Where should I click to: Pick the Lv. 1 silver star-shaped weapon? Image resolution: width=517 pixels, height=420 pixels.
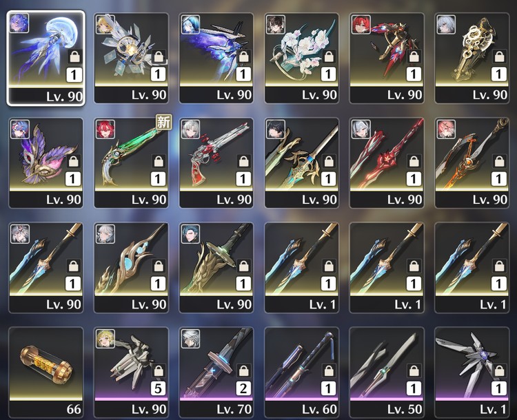pos(472,372)
